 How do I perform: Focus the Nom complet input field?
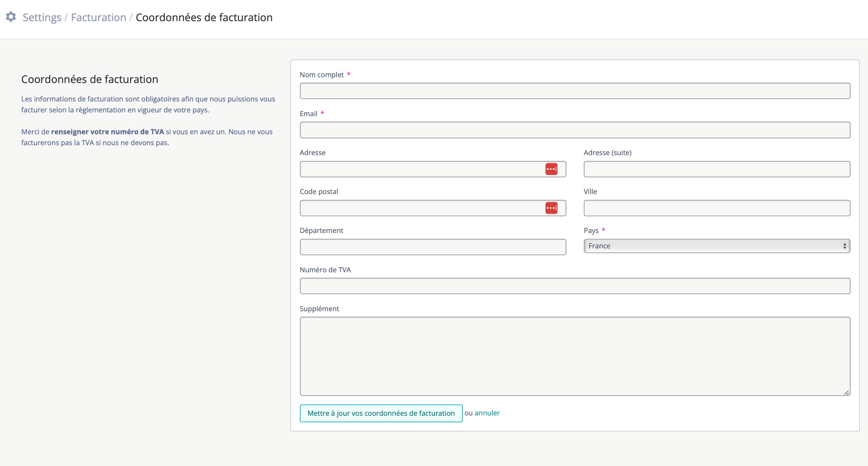click(575, 91)
